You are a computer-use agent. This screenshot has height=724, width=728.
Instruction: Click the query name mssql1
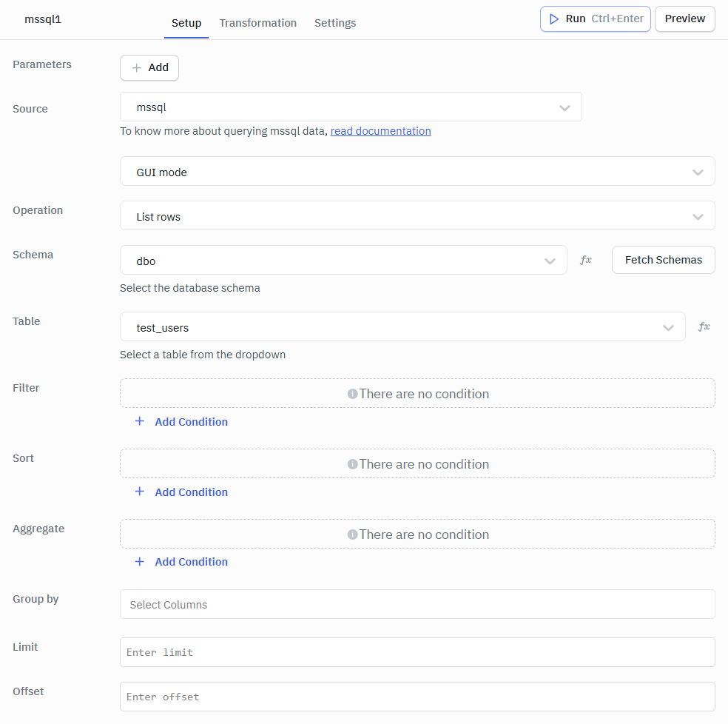tap(43, 19)
